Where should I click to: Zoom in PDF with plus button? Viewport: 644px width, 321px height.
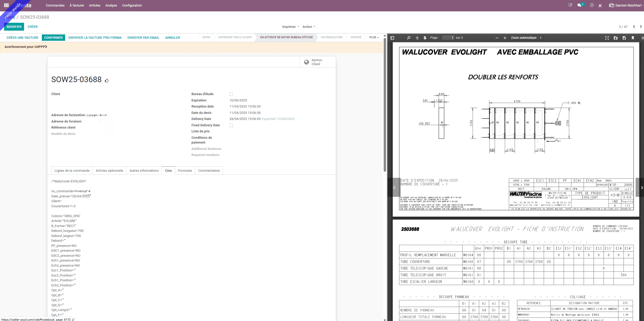[505, 38]
